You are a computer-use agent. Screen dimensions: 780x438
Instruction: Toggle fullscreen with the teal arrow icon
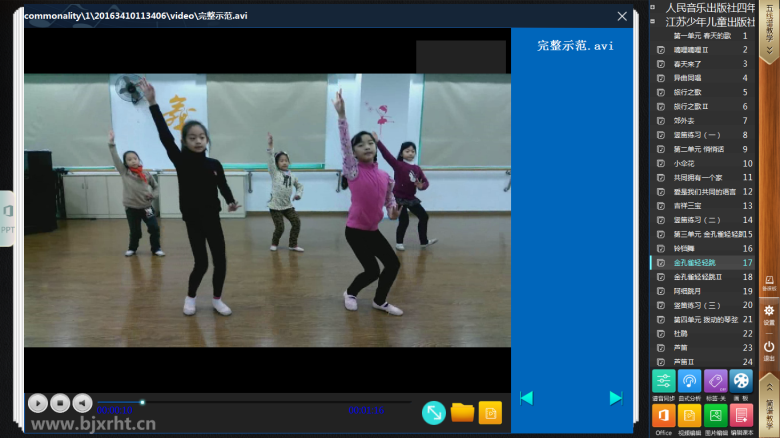coord(434,412)
